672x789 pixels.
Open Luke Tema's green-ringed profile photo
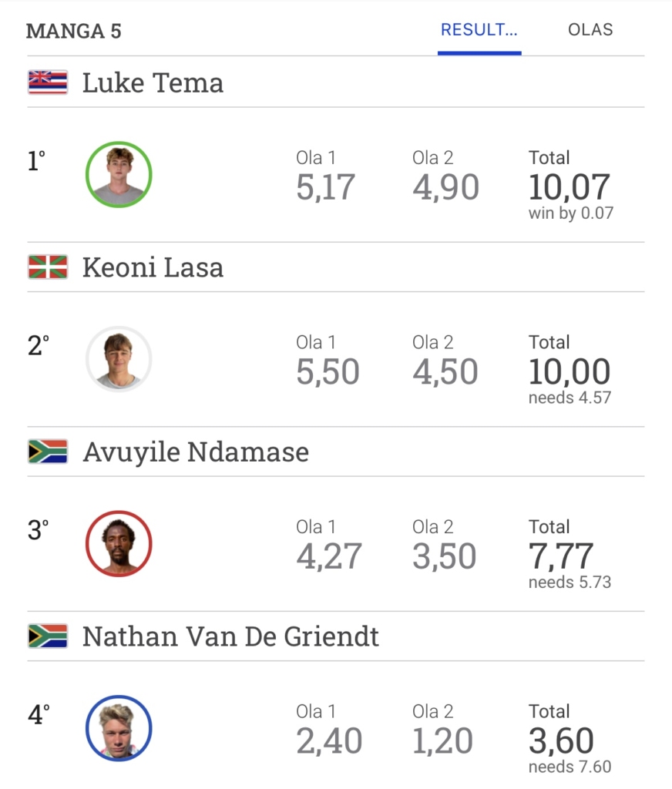pyautogui.click(x=119, y=174)
